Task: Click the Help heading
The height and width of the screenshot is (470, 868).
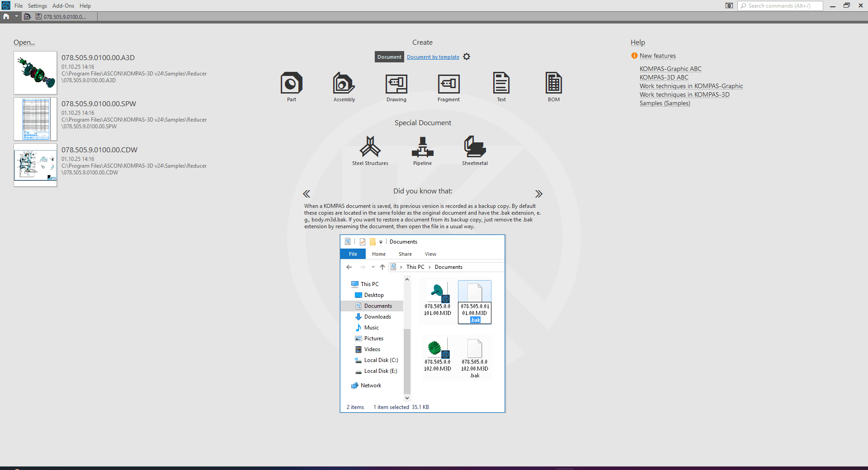Action: point(637,42)
